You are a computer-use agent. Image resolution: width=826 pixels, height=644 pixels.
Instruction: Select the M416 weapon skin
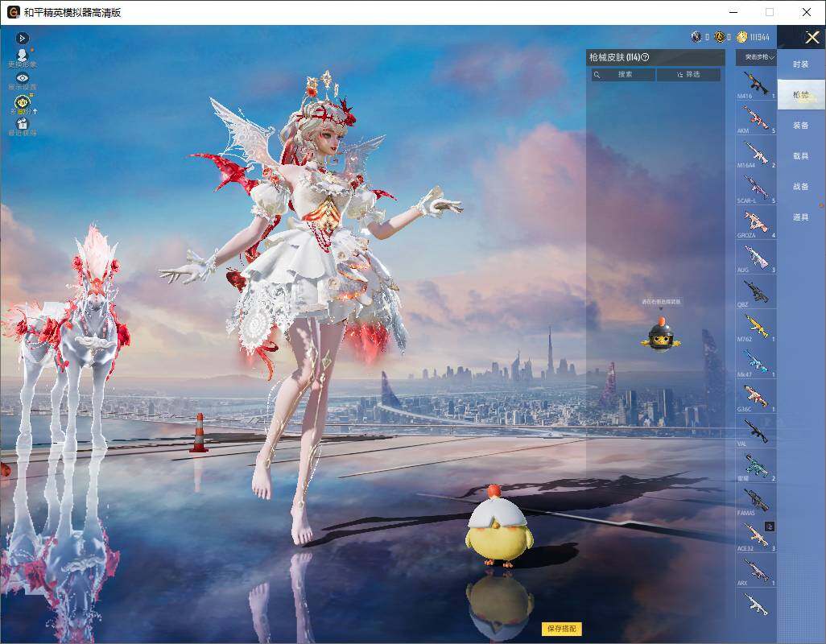756,85
